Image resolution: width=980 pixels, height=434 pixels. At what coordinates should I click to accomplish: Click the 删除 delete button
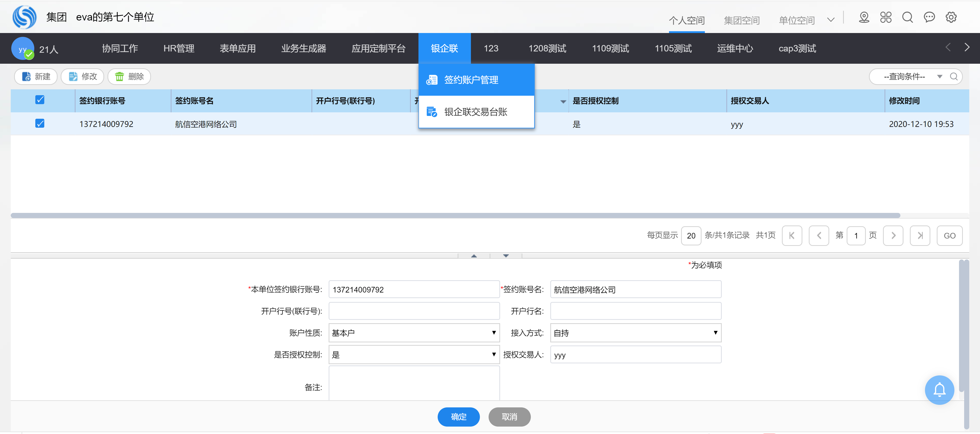[x=129, y=77]
